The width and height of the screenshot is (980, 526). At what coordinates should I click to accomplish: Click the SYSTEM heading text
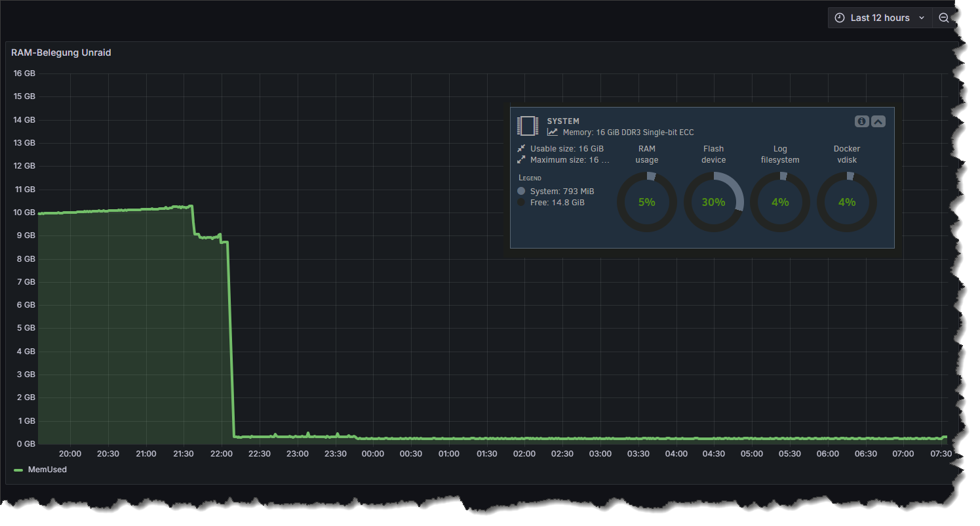[x=563, y=121]
